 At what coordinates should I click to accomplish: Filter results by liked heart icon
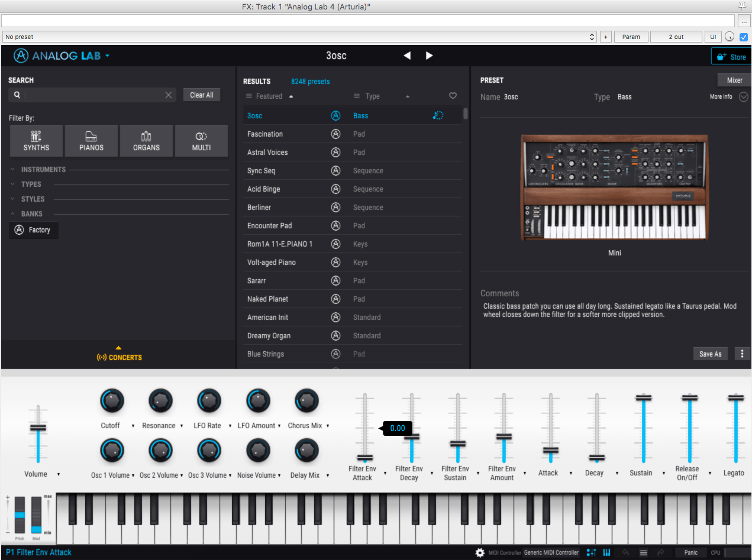click(453, 96)
